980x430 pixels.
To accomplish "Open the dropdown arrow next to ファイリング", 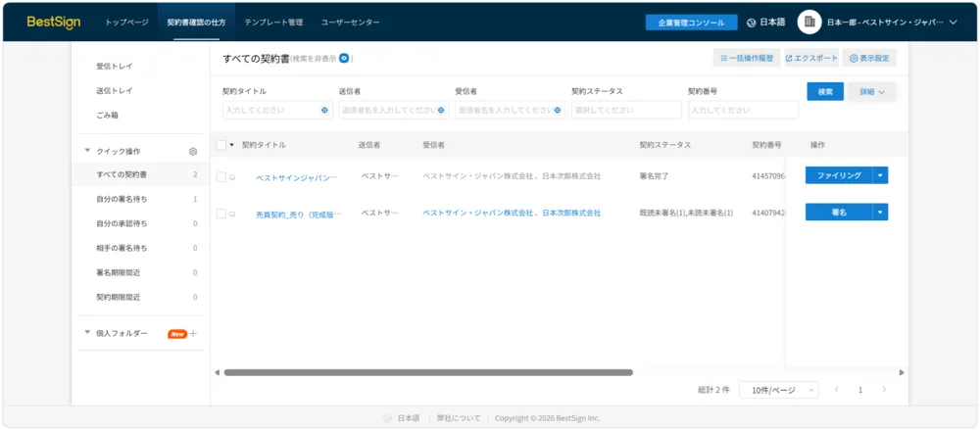I will pos(880,175).
